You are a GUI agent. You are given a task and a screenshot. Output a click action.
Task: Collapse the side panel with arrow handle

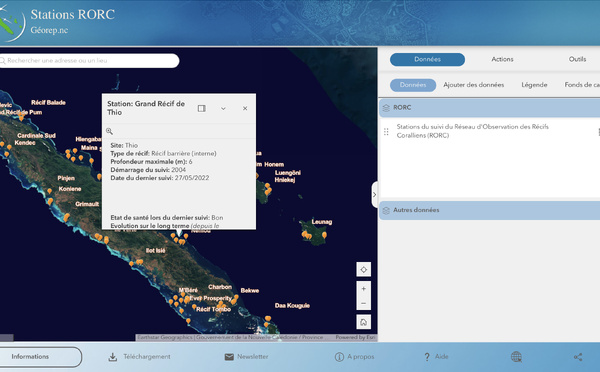pos(374,194)
